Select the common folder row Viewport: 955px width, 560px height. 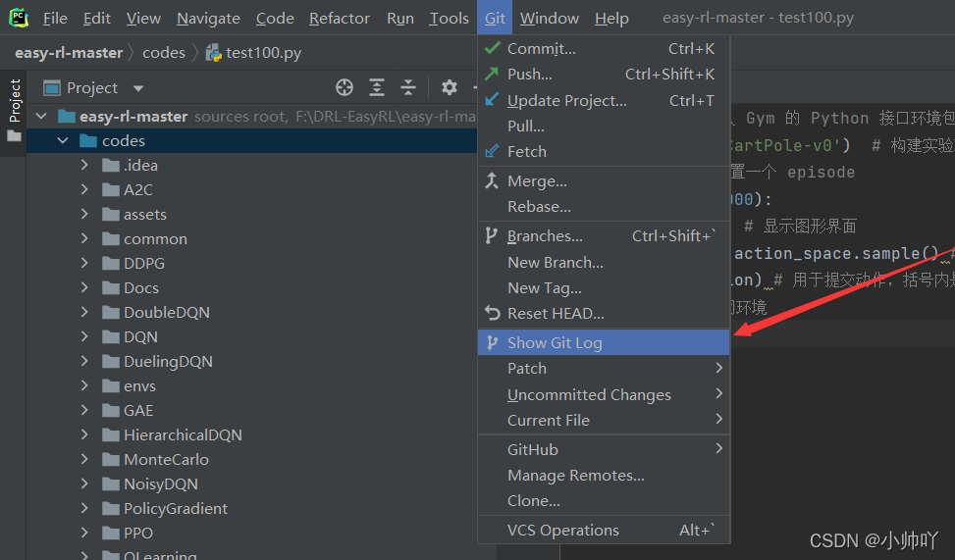click(251, 238)
